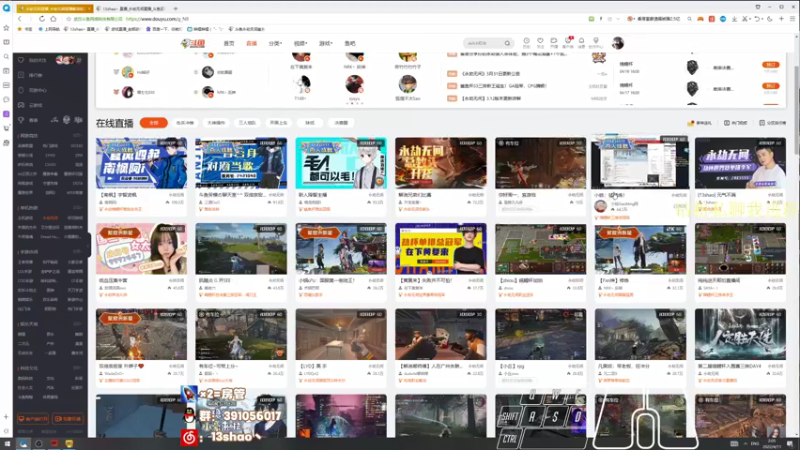Click the 上网导航 bookmark in bookmarks bar
The image size is (800, 450).
click(x=49, y=29)
